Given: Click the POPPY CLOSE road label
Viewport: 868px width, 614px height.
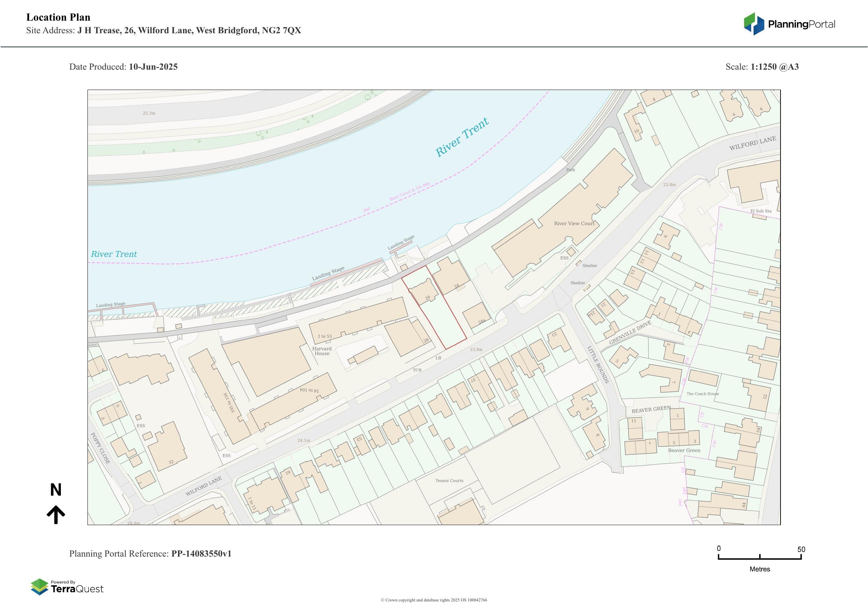Looking at the screenshot, I should click(x=100, y=448).
